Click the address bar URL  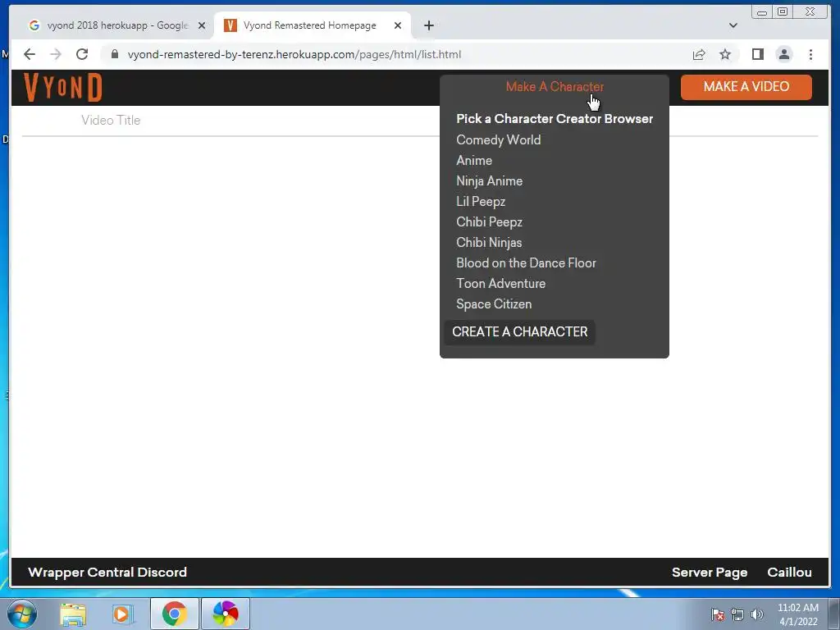(294, 54)
